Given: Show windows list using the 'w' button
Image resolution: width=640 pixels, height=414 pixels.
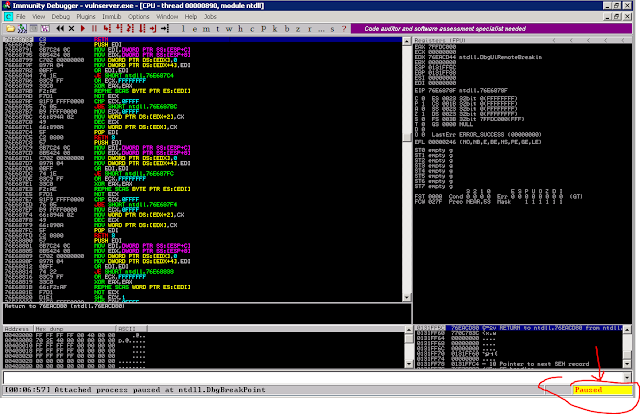Looking at the screenshot, I should [229, 29].
